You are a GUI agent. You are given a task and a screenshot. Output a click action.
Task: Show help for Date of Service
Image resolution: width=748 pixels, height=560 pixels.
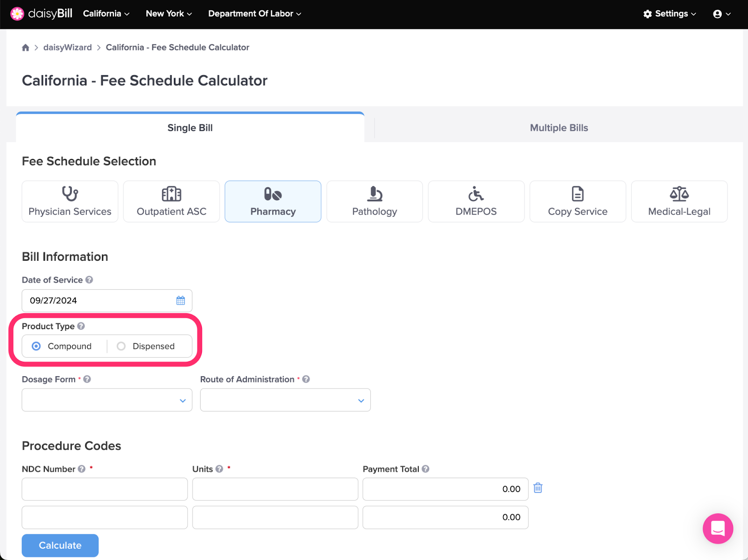coord(89,280)
